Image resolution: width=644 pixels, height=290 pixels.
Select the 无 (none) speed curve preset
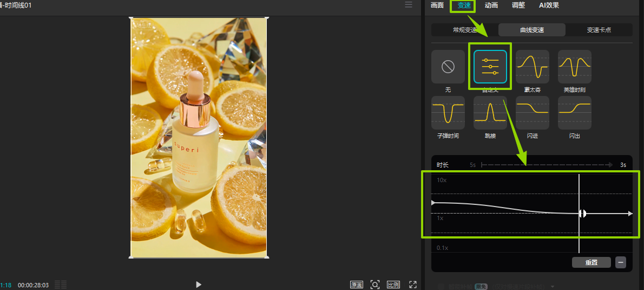(x=448, y=67)
